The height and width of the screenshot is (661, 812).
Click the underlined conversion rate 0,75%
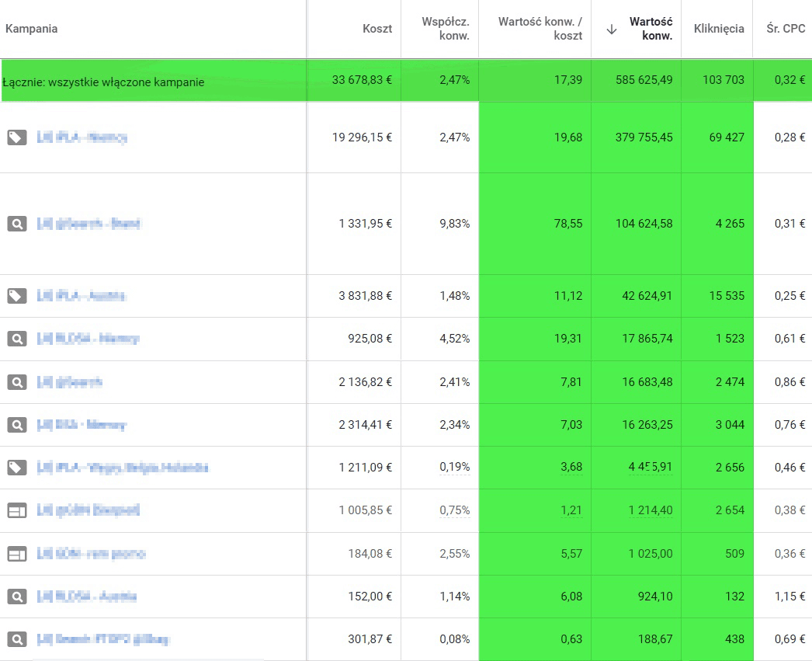455,511
